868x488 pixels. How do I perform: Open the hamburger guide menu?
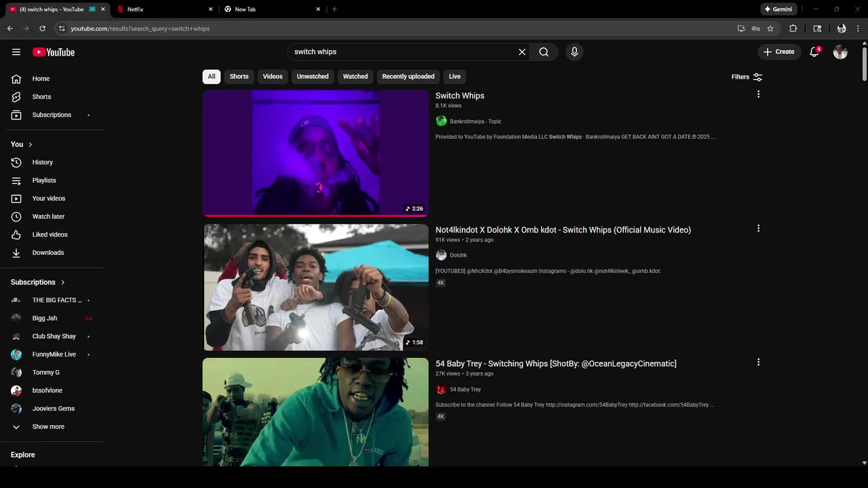[x=16, y=52]
